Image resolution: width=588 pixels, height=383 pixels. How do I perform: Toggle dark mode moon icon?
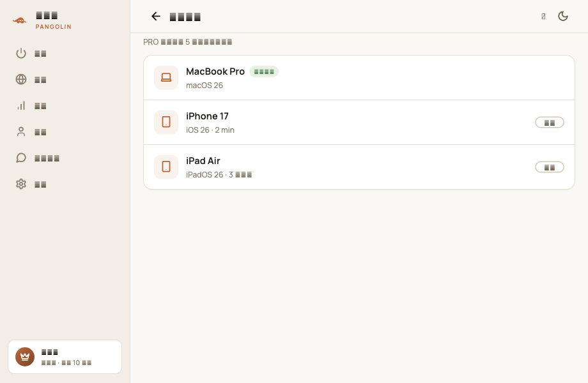click(562, 16)
